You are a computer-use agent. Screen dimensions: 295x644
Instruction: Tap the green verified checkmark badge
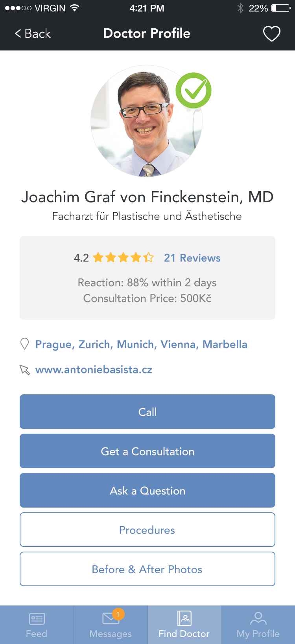point(194,90)
